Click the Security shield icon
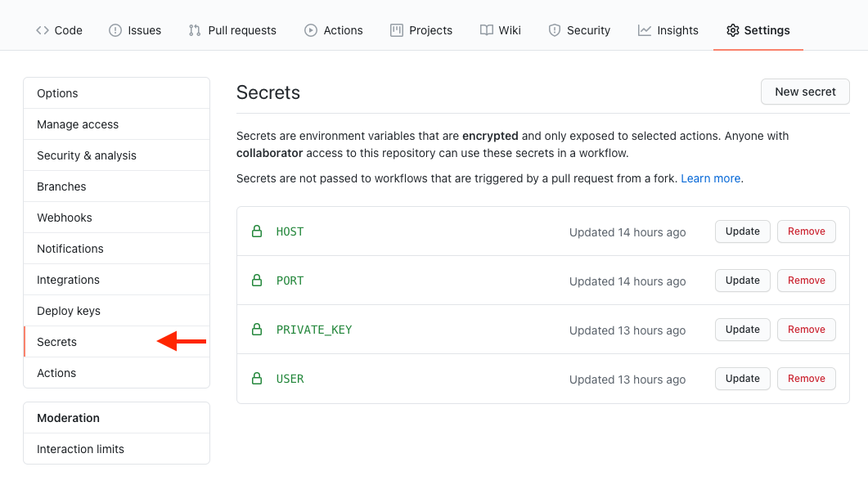Image resolution: width=868 pixels, height=485 pixels. (554, 30)
